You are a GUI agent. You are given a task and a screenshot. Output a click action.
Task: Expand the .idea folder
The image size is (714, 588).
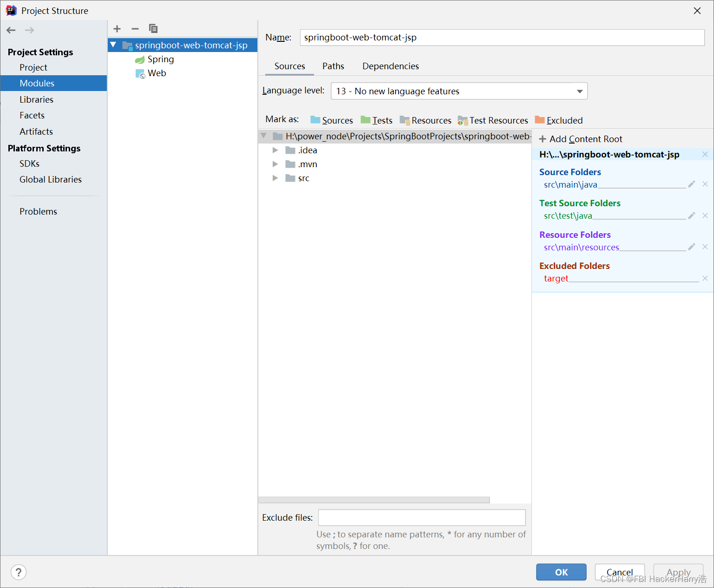275,150
